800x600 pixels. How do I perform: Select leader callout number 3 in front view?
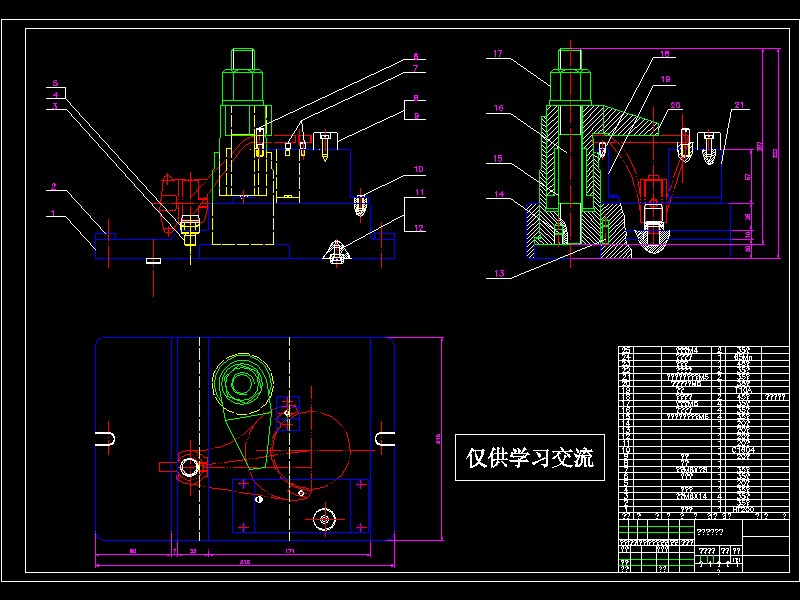pyautogui.click(x=55, y=106)
